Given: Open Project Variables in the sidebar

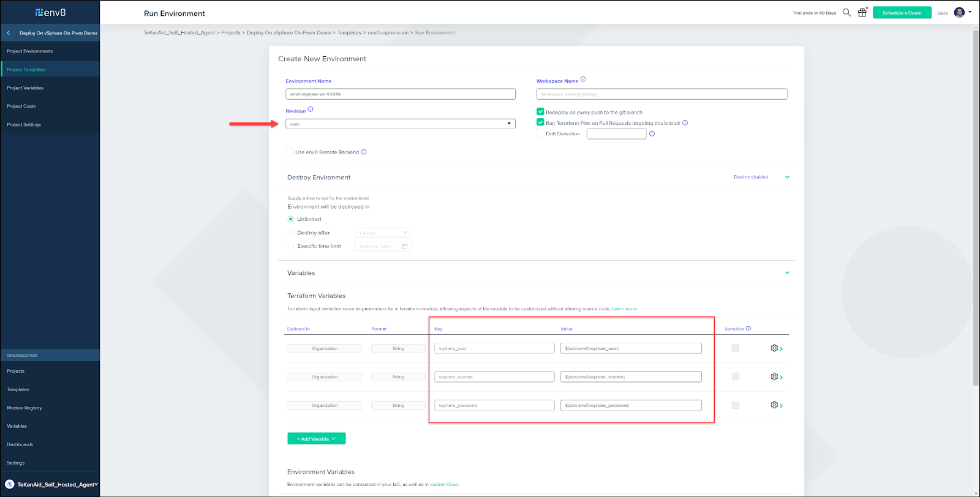Looking at the screenshot, I should point(25,88).
